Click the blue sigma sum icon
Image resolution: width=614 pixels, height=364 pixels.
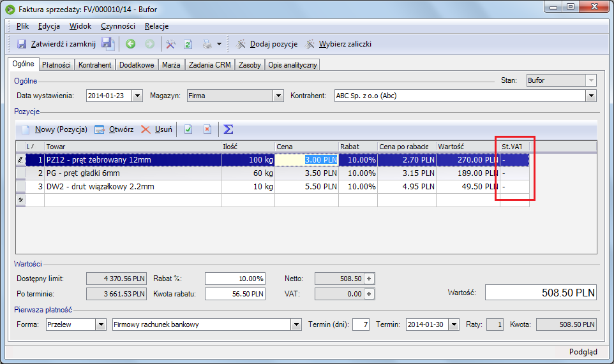coord(228,129)
